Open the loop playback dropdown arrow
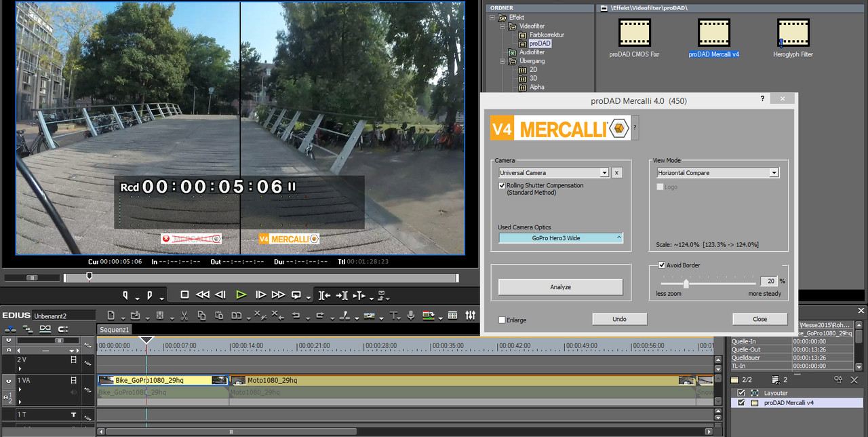 tap(309, 297)
